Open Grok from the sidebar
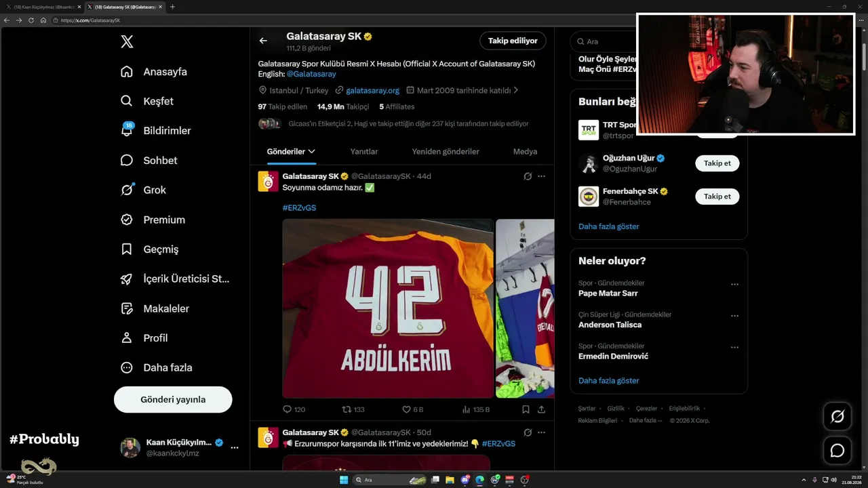This screenshot has width=868, height=488. 143,190
